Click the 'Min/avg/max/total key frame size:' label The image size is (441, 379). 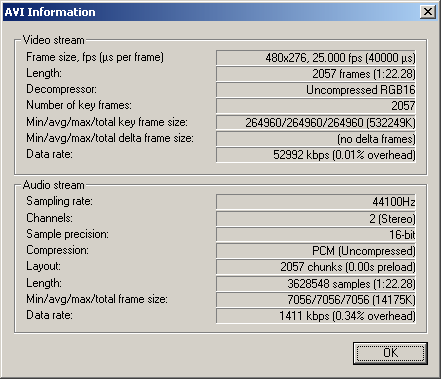[107, 122]
